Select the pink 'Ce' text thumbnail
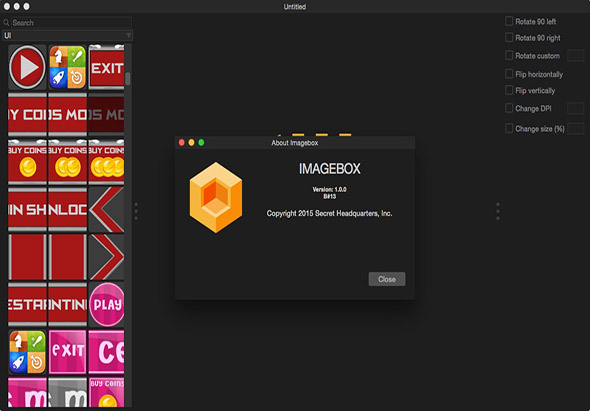 pyautogui.click(x=106, y=352)
